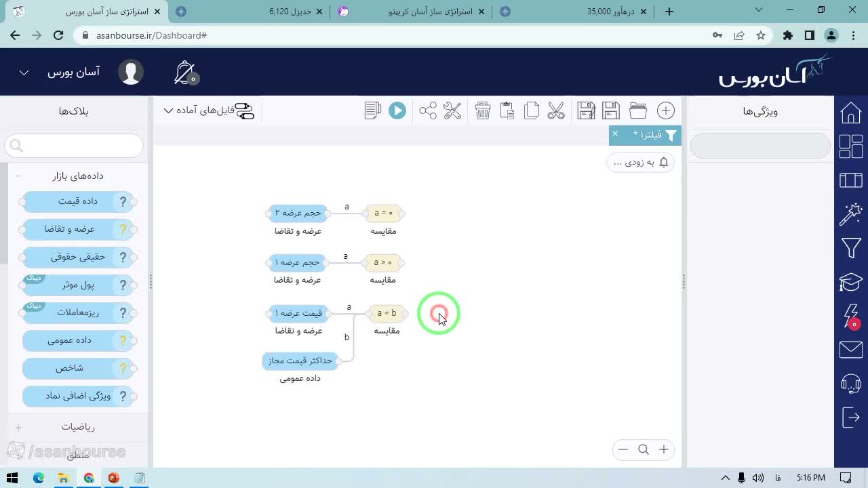Click the share icon in toolbar
The height and width of the screenshot is (488, 868).
(x=428, y=110)
